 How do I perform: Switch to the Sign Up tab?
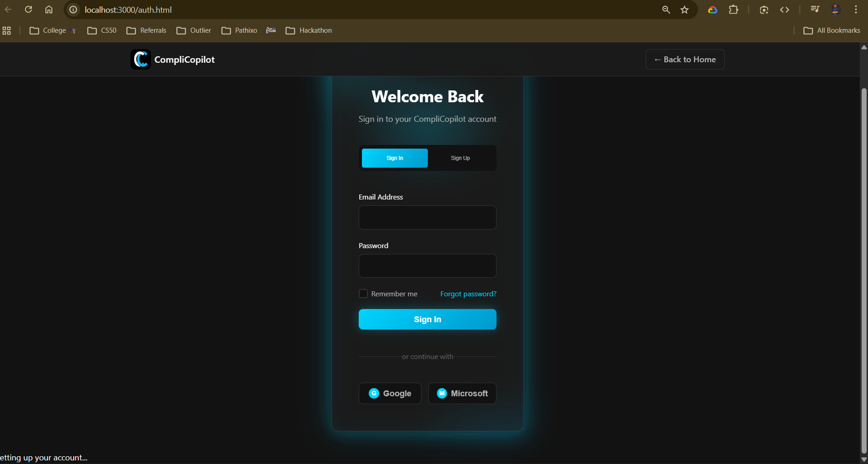(x=460, y=158)
